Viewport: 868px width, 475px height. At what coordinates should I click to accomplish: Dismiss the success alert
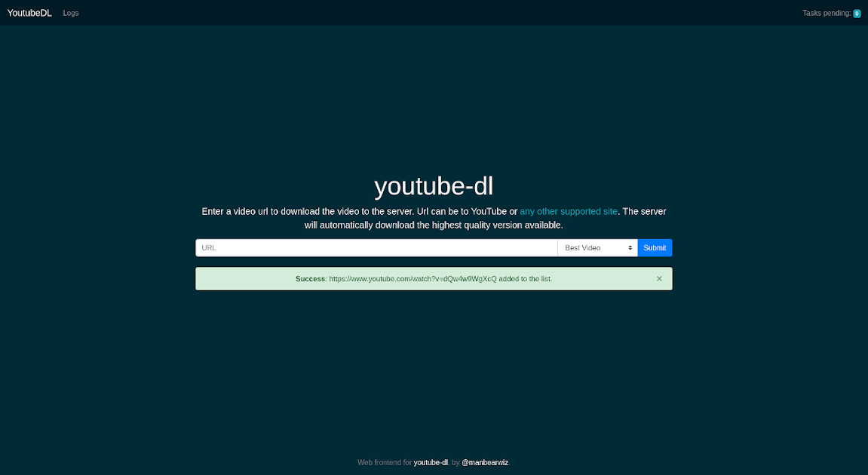pos(659,278)
